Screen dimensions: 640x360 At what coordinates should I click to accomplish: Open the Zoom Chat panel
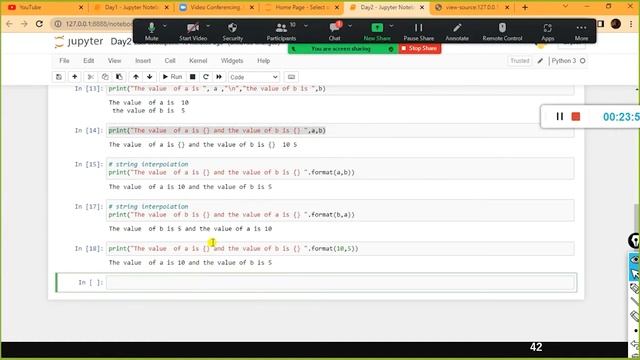tap(334, 31)
